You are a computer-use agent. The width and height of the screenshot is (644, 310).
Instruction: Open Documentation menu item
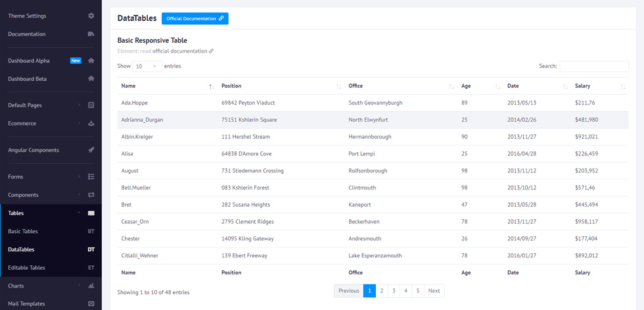[27, 34]
